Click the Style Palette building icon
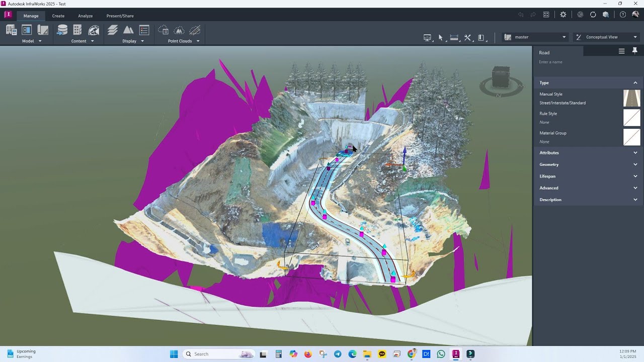The height and width of the screenshot is (362, 644). pos(77,30)
